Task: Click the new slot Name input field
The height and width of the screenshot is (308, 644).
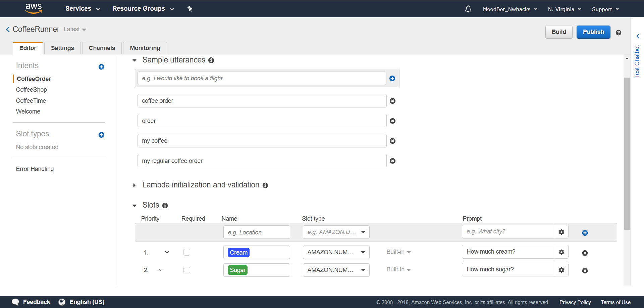Action: tap(257, 232)
